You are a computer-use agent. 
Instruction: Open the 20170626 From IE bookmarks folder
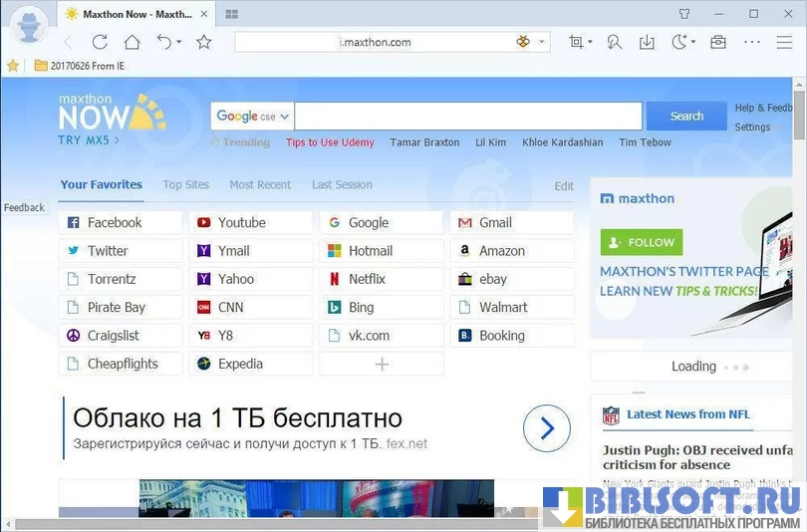[x=79, y=66]
